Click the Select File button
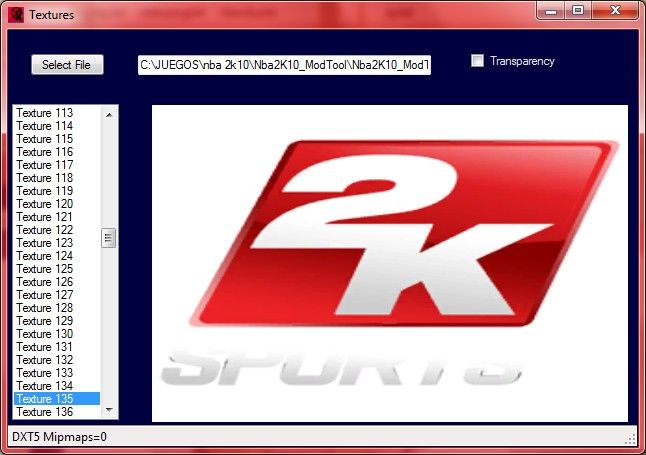The width and height of the screenshot is (646, 455). 66,65
